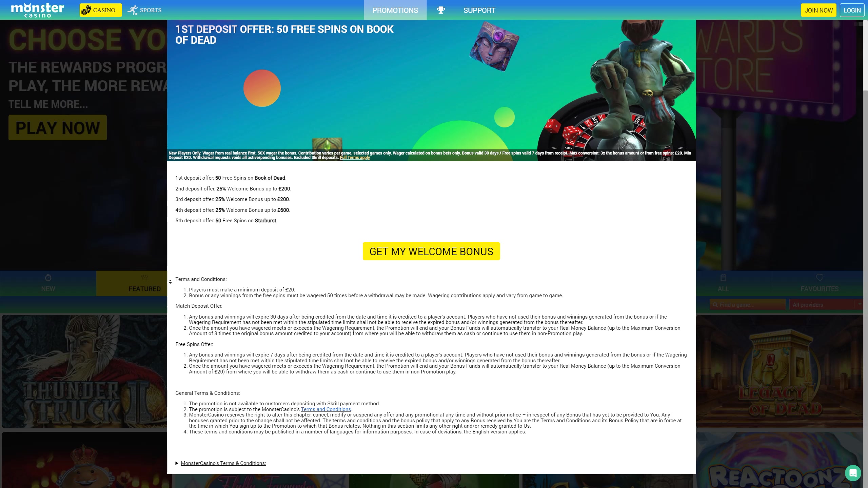Viewport: 868px width, 488px height.
Task: Open the live chat bubble icon
Action: click(852, 473)
